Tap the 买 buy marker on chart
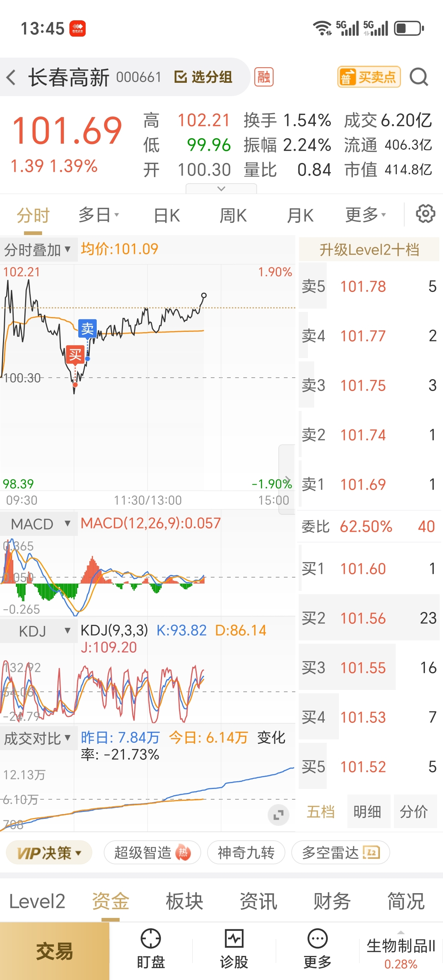This screenshot has height=980, width=443. coord(75,355)
